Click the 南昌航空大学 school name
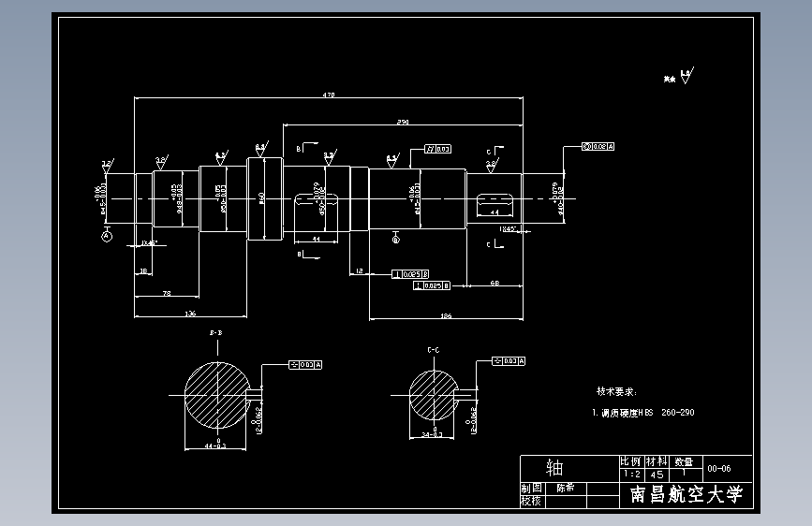Image resolution: width=812 pixels, height=526 pixels. click(687, 494)
